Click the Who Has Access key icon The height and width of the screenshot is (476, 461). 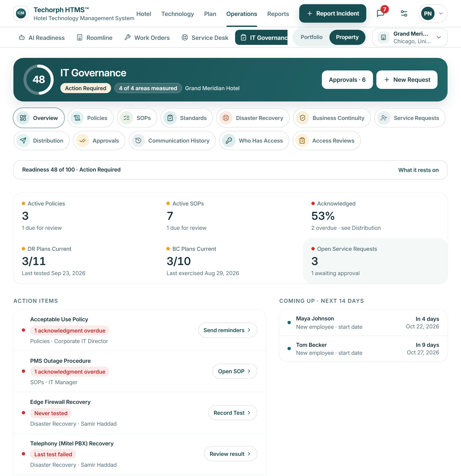pyautogui.click(x=229, y=141)
